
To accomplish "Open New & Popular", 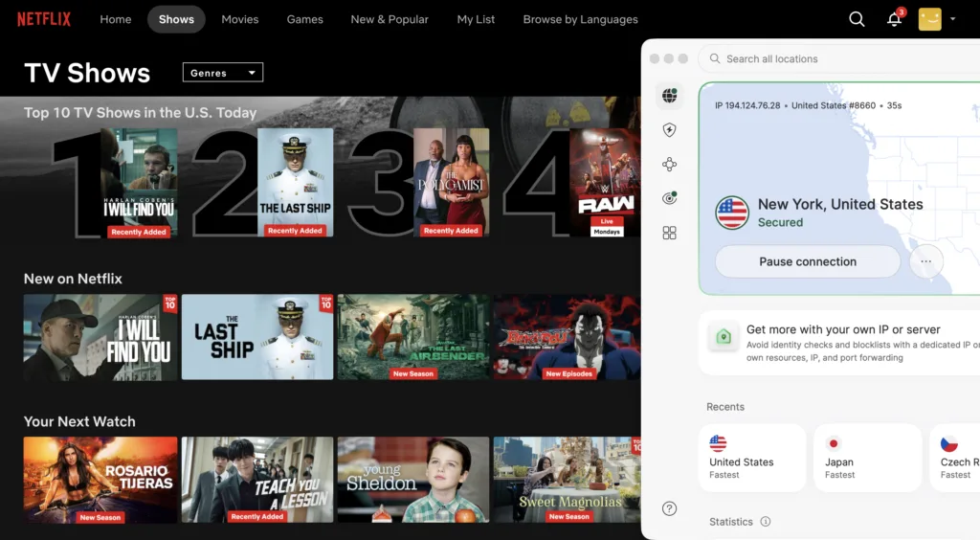I will [390, 19].
